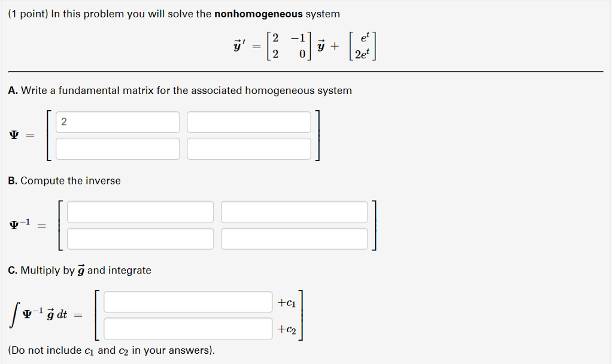Image resolution: width=613 pixels, height=364 pixels.
Task: Select the bottom-right entry of the Ψ matrix
Action: point(249,148)
